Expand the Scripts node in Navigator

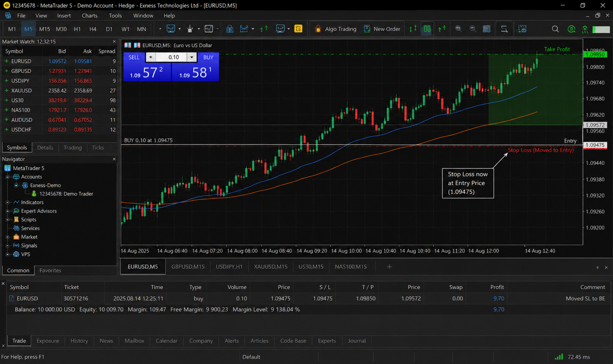click(x=8, y=220)
